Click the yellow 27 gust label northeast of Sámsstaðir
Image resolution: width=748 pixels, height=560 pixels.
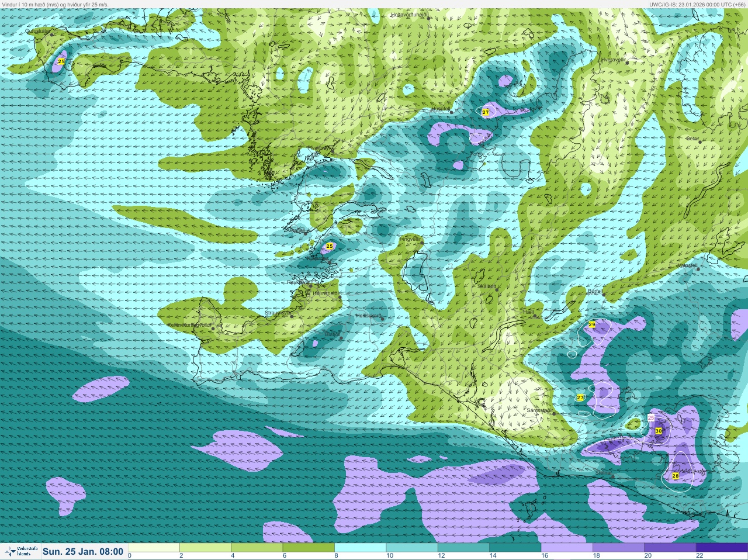(580, 397)
